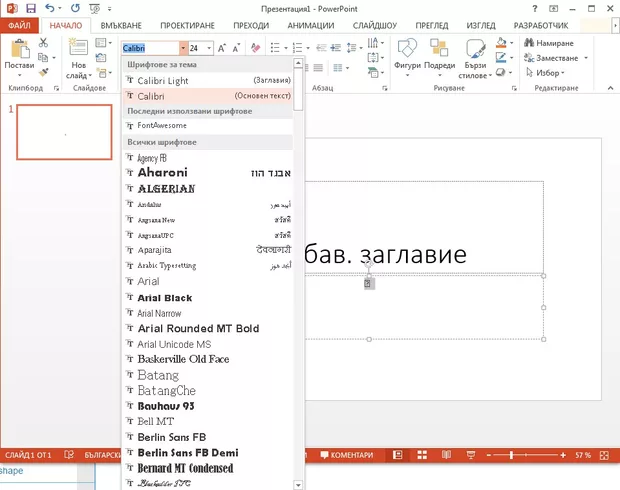Image resolution: width=620 pixels, height=490 pixels.
Task: Select slide 1 thumbnail
Action: pyautogui.click(x=66, y=132)
